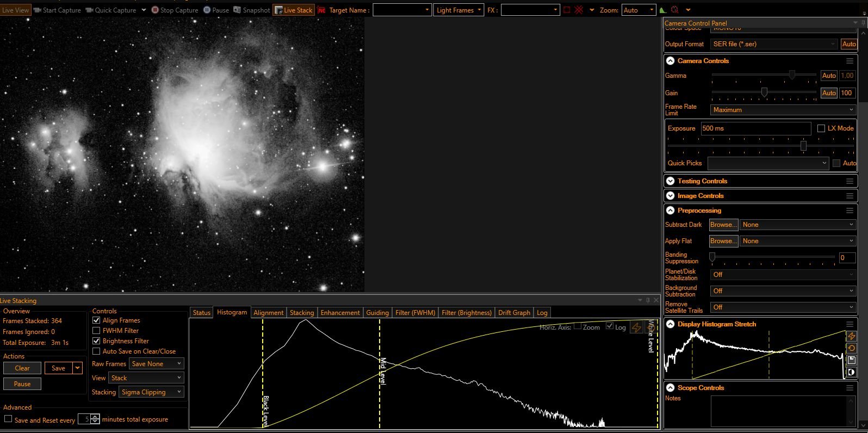Open the Background Subtraction dropdown
Image resolution: width=868 pixels, height=433 pixels.
783,291
